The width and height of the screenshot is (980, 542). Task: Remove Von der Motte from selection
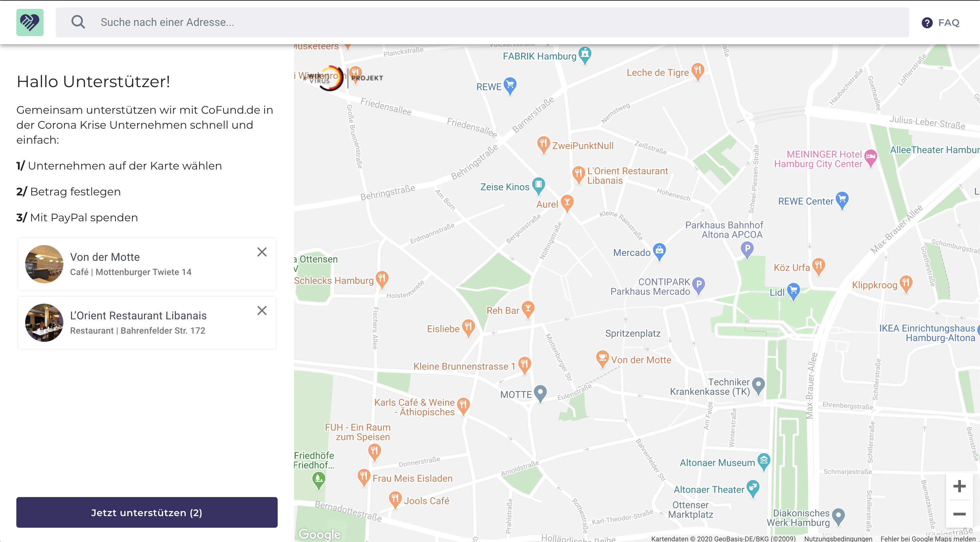pos(262,252)
